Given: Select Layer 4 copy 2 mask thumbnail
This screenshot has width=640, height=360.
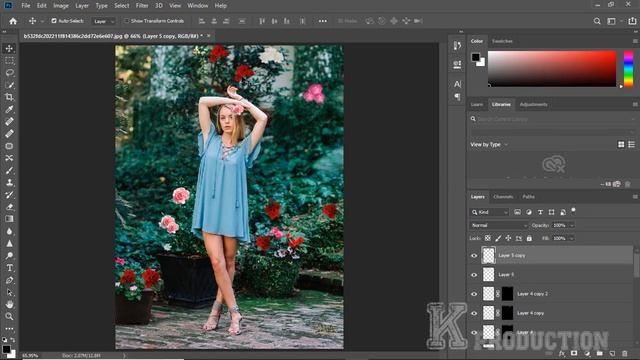Looking at the screenshot, I should pos(507,294).
